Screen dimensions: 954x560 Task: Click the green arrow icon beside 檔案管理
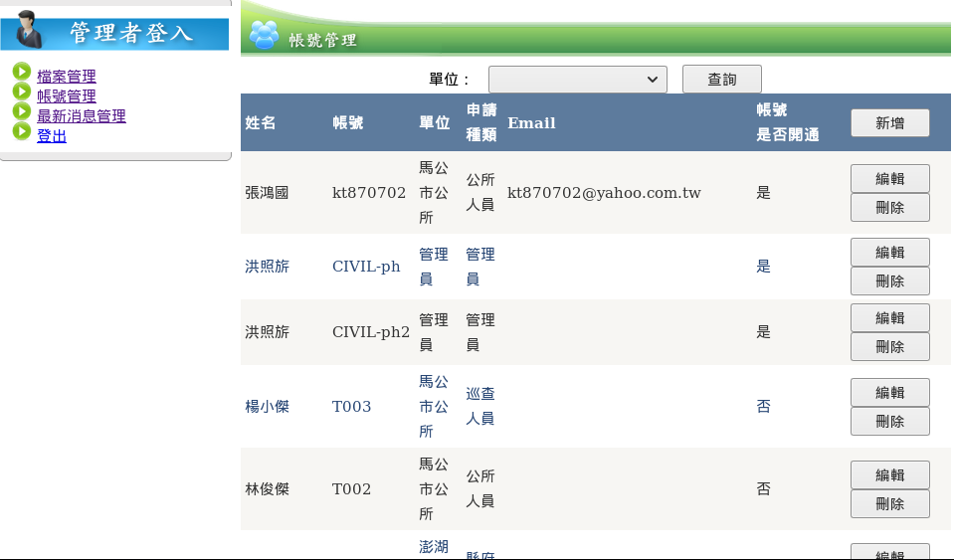21,72
